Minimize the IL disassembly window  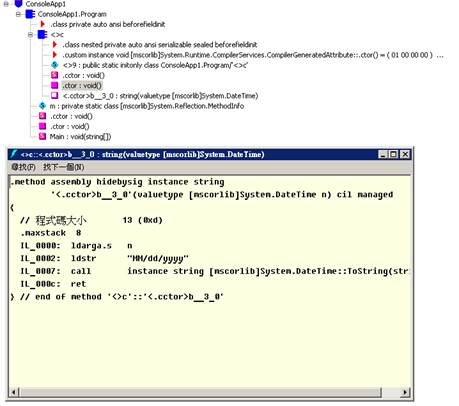click(x=383, y=154)
